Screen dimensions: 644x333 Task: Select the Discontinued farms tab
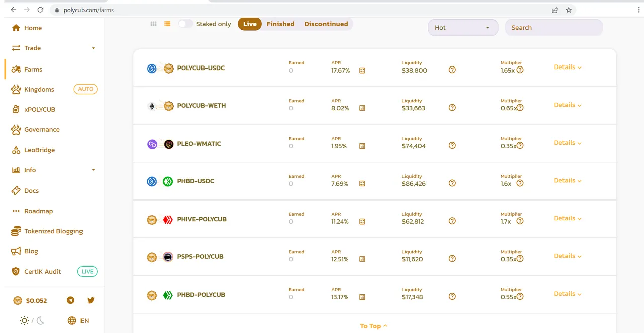click(326, 24)
